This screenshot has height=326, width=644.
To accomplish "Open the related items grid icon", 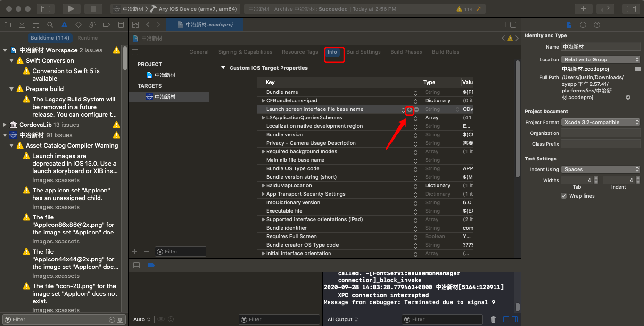I will click(x=136, y=25).
